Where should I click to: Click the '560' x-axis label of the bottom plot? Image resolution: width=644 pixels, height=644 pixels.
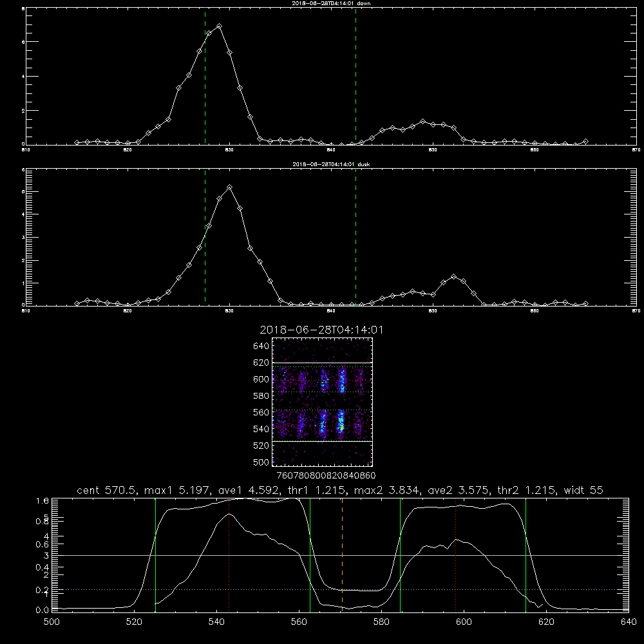click(x=299, y=622)
